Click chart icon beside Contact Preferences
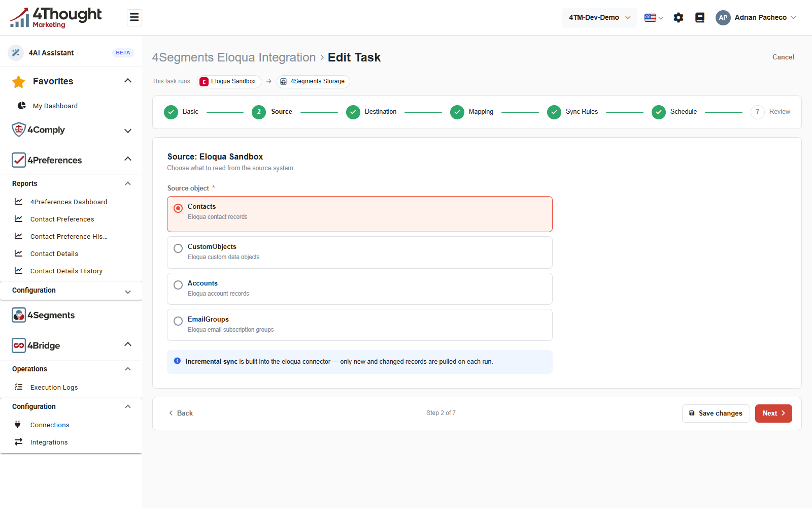 [19, 219]
